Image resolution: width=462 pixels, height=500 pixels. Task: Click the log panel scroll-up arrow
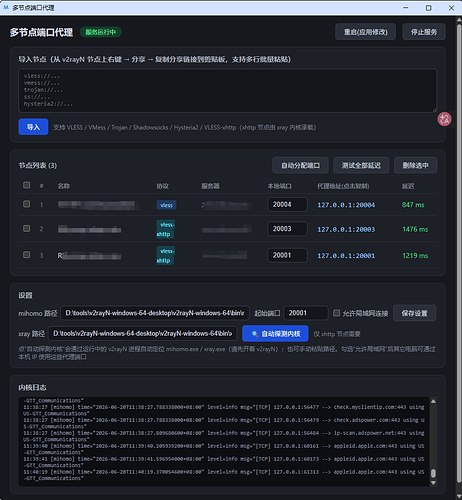click(x=433, y=401)
